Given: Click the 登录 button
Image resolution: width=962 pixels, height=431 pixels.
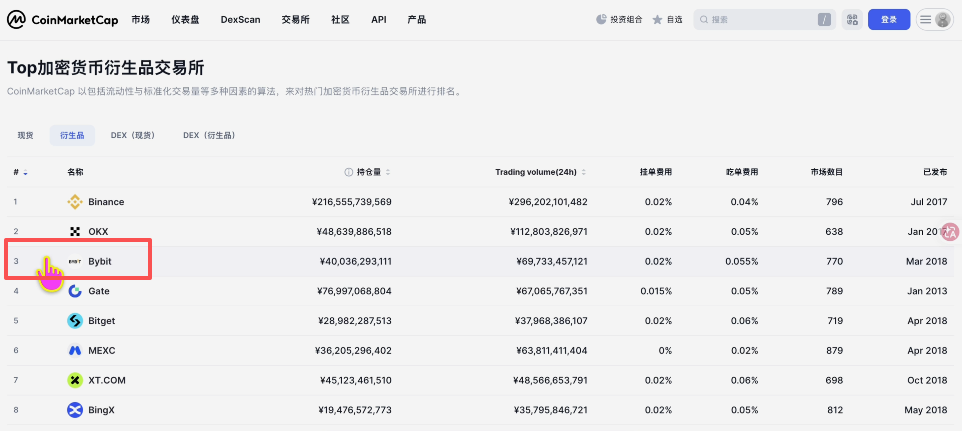Looking at the screenshot, I should pos(889,20).
